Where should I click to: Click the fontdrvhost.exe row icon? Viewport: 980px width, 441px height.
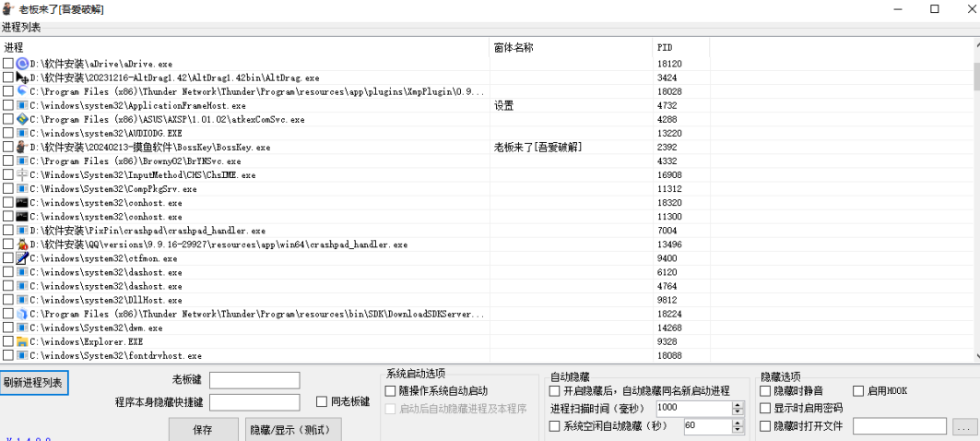(22, 355)
